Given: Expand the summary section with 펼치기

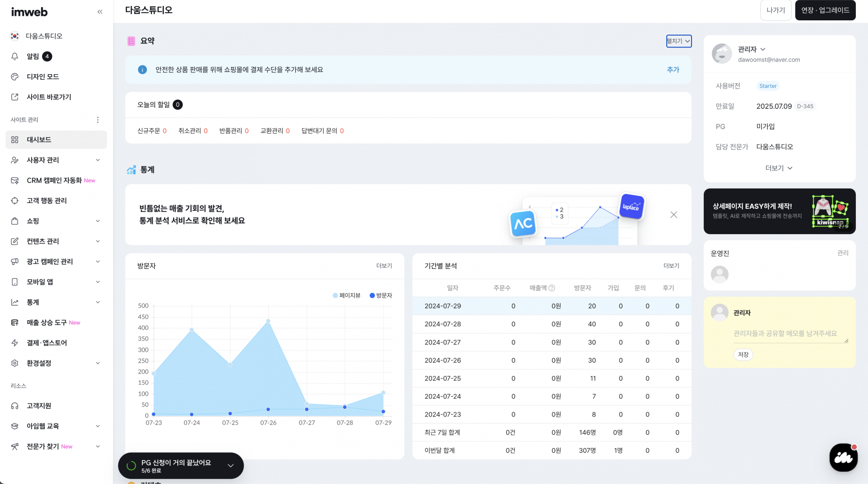Looking at the screenshot, I should [678, 41].
